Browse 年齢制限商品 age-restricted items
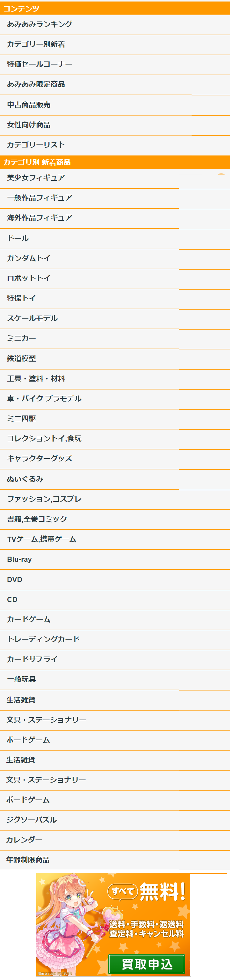Image resolution: width=230 pixels, height=980 pixels. click(x=28, y=860)
